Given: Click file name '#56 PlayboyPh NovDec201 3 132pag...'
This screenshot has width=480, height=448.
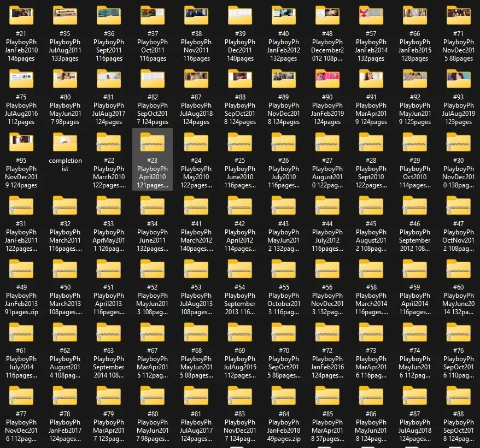Looking at the screenshot, I should click(327, 299).
